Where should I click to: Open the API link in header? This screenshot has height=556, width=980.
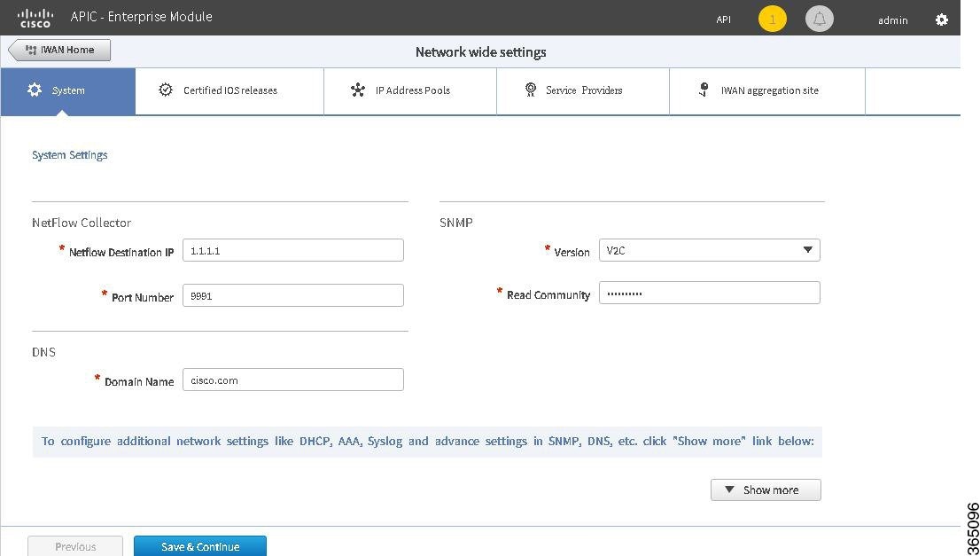723,20
